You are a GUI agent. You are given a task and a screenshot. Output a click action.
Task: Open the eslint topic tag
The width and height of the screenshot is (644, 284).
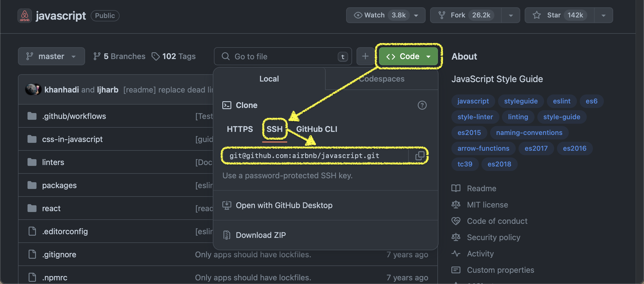tap(561, 101)
